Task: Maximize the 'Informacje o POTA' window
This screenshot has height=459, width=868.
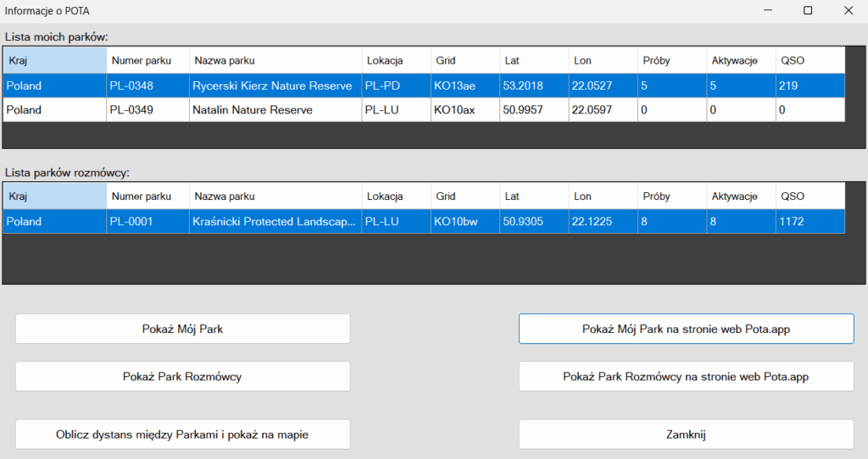Action: (x=807, y=10)
